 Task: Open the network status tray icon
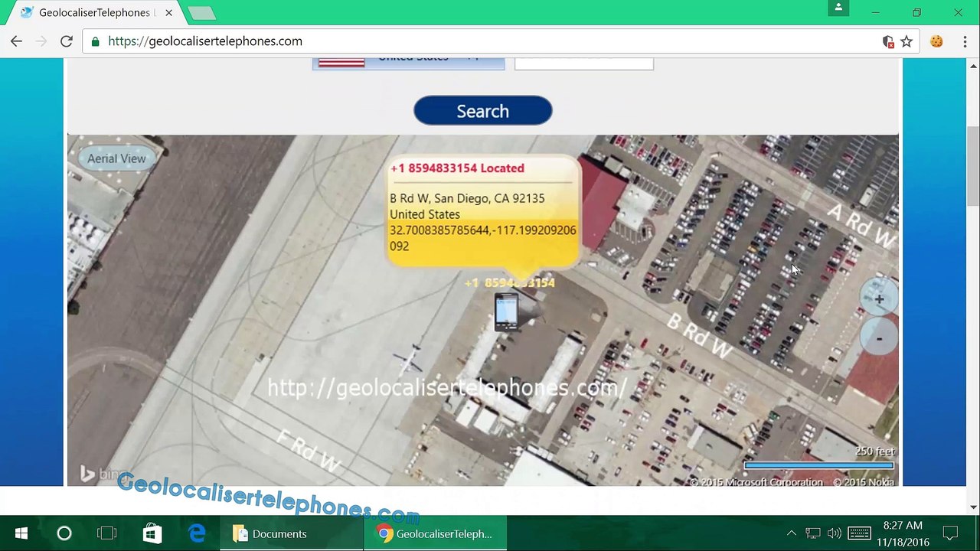click(x=813, y=533)
